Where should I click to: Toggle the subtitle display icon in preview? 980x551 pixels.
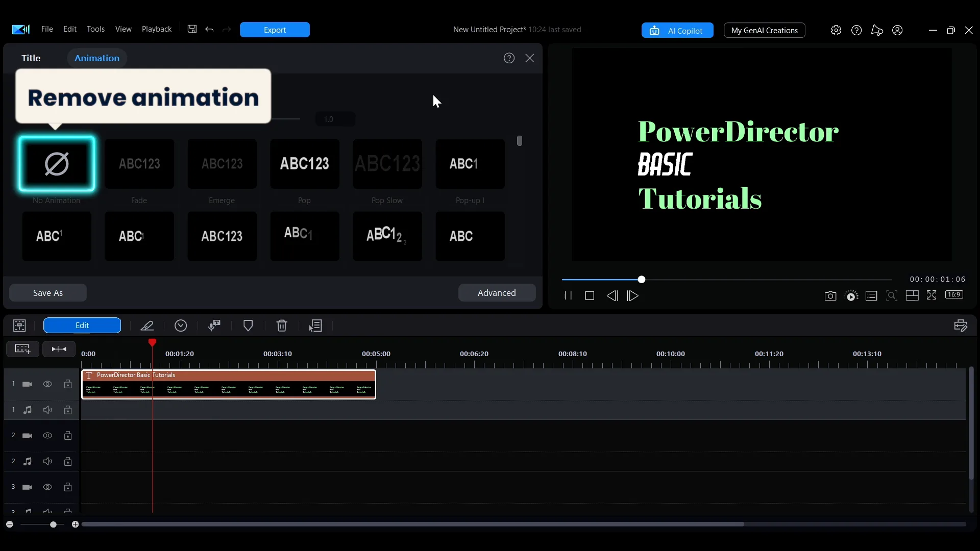coord(871,296)
